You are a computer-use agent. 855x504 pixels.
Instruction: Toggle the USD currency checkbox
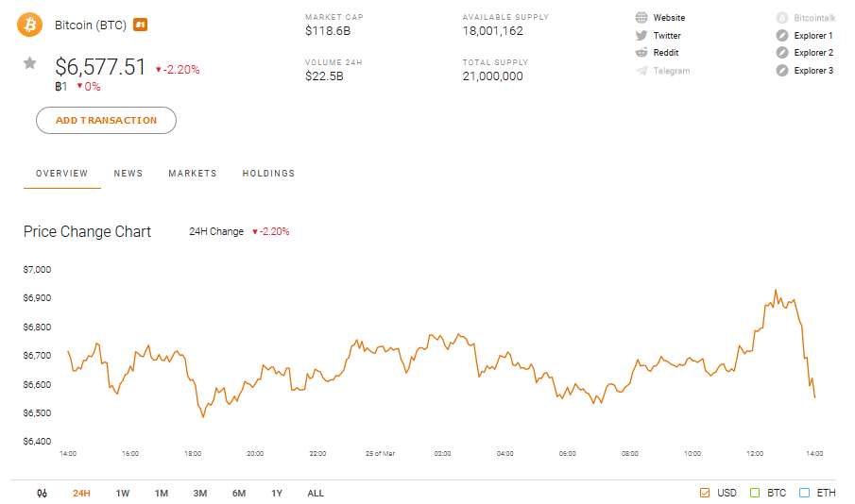point(705,493)
